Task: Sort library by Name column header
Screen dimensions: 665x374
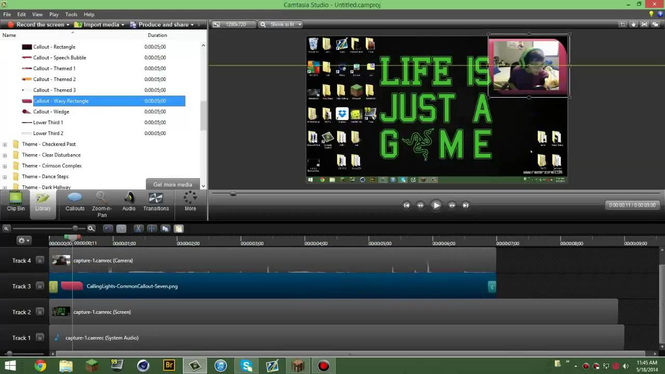Action: [x=9, y=35]
